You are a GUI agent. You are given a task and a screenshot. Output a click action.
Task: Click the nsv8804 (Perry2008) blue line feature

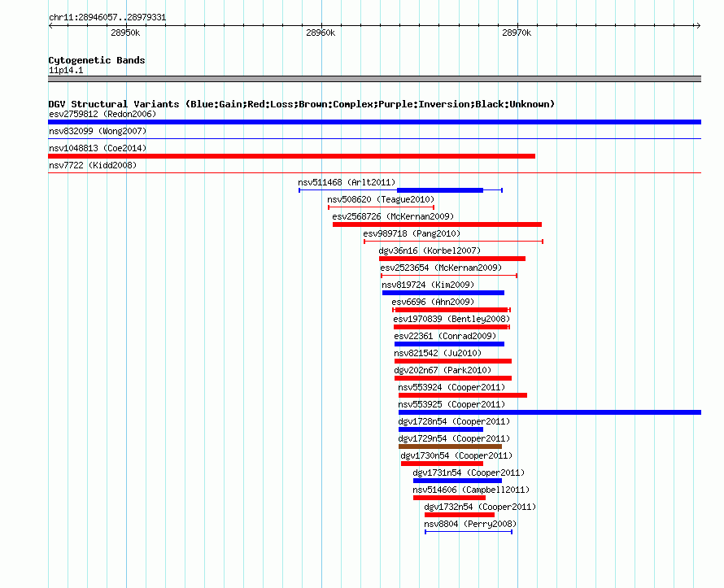(x=469, y=532)
